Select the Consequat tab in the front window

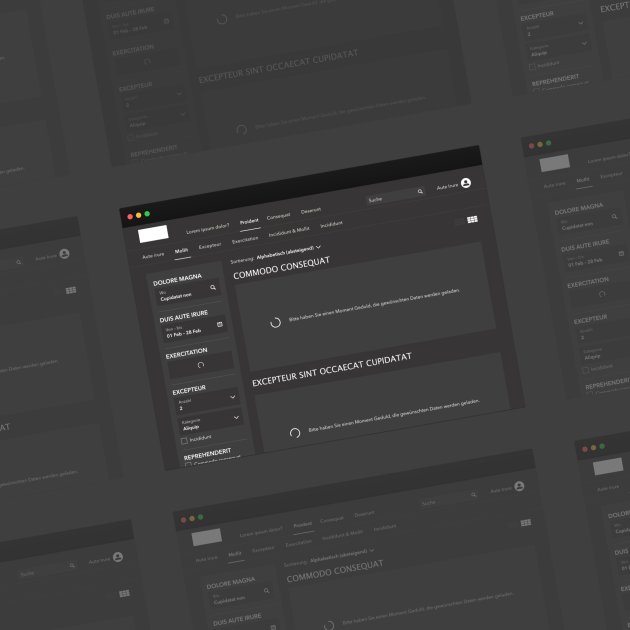click(278, 216)
